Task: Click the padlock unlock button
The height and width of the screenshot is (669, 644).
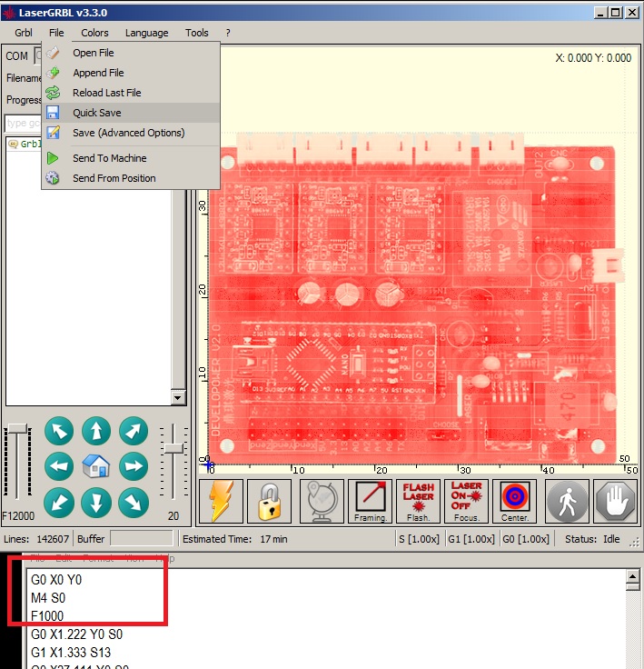Action: pyautogui.click(x=270, y=502)
